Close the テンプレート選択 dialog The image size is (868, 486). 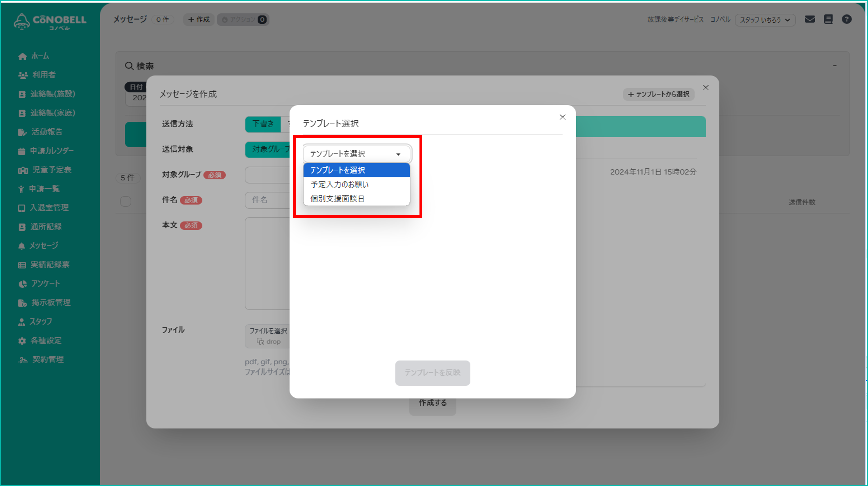562,117
